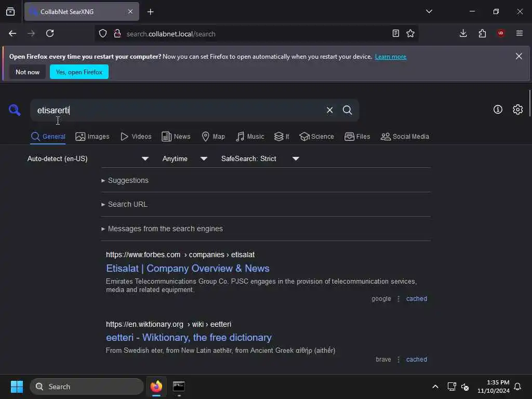532x399 pixels.
Task: Go back to previous page
Action: click(12, 33)
